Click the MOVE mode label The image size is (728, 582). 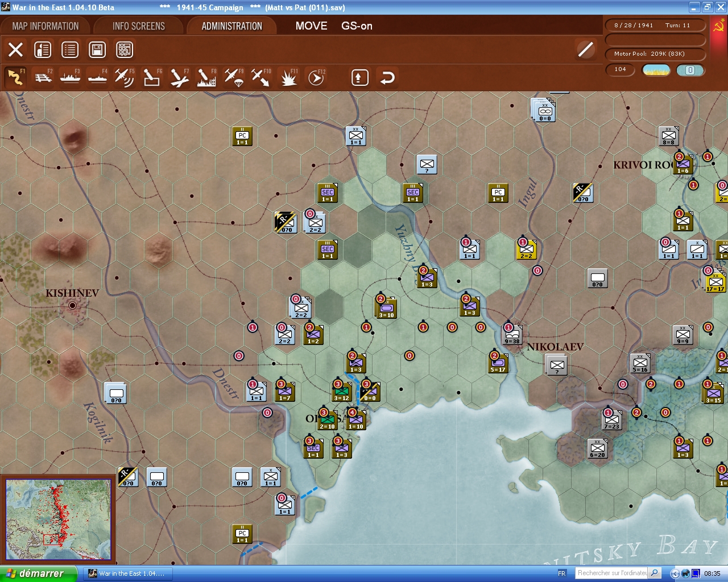311,26
